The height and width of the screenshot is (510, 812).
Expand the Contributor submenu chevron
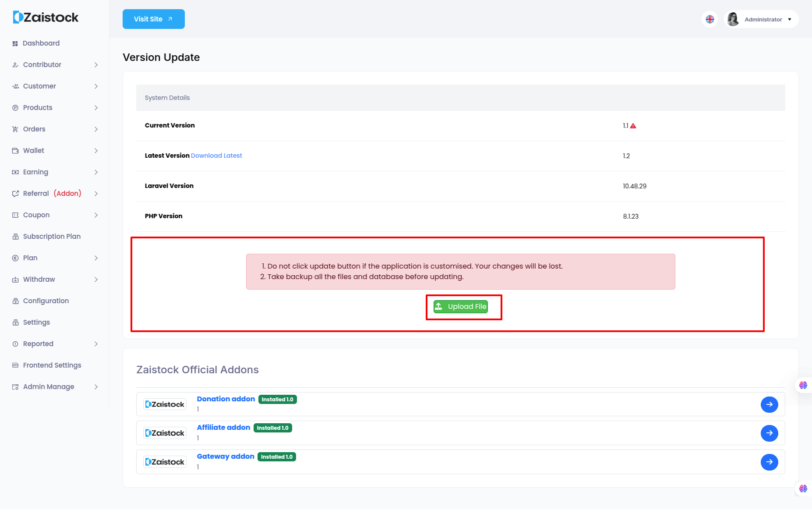click(96, 65)
